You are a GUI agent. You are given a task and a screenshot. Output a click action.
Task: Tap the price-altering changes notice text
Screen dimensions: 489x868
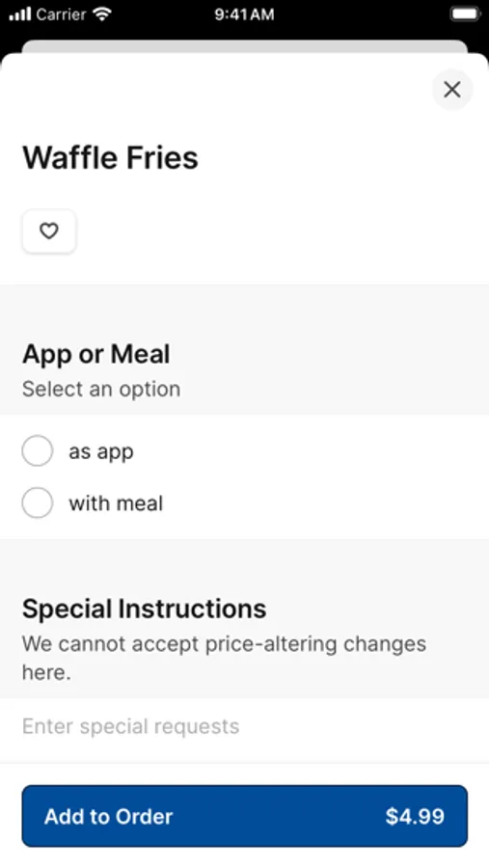(x=225, y=658)
